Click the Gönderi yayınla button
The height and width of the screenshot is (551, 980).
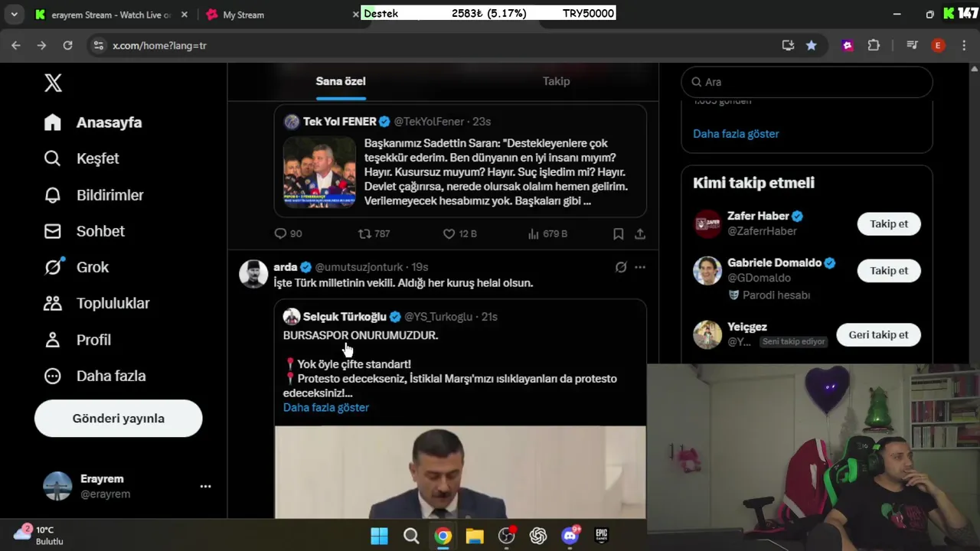[x=119, y=419]
